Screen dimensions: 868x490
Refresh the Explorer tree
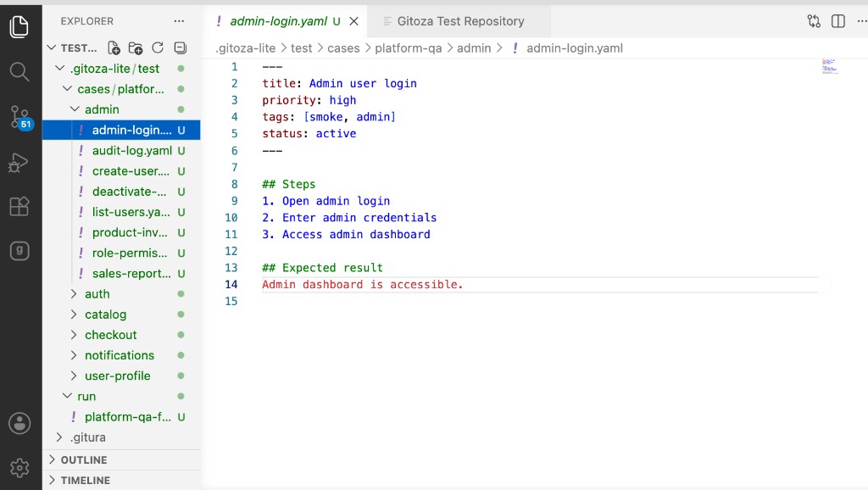tap(158, 48)
